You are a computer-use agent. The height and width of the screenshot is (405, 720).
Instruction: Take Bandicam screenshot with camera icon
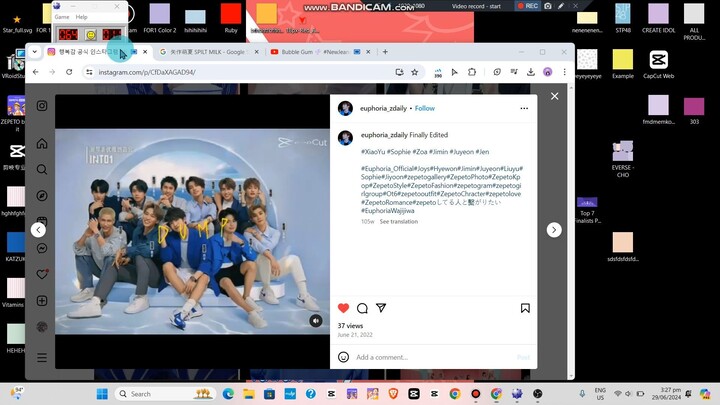pyautogui.click(x=548, y=6)
